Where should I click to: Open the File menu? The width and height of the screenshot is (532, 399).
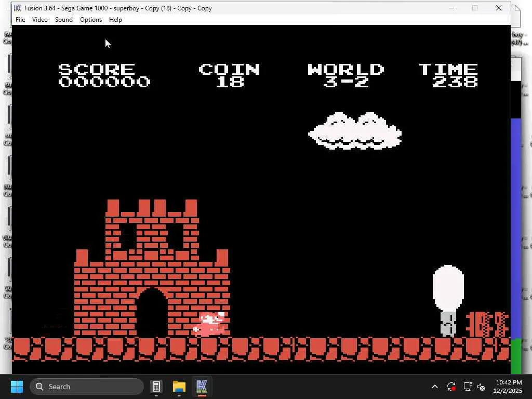pyautogui.click(x=20, y=20)
